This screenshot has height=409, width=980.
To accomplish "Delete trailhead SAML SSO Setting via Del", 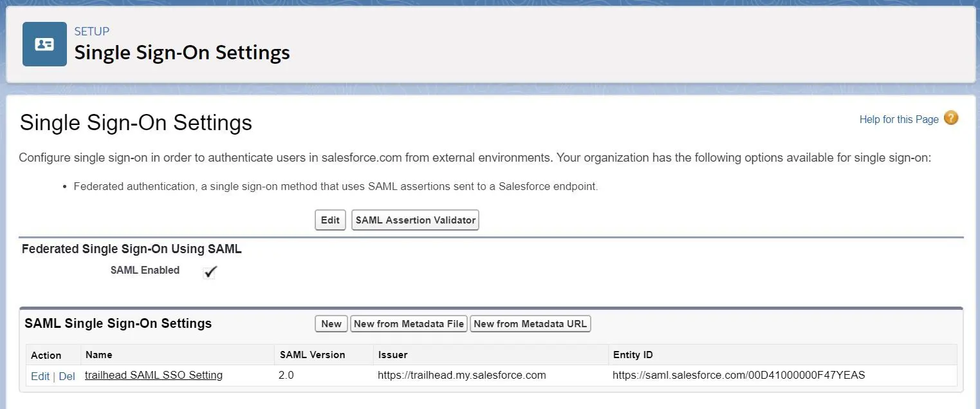I will click(67, 376).
